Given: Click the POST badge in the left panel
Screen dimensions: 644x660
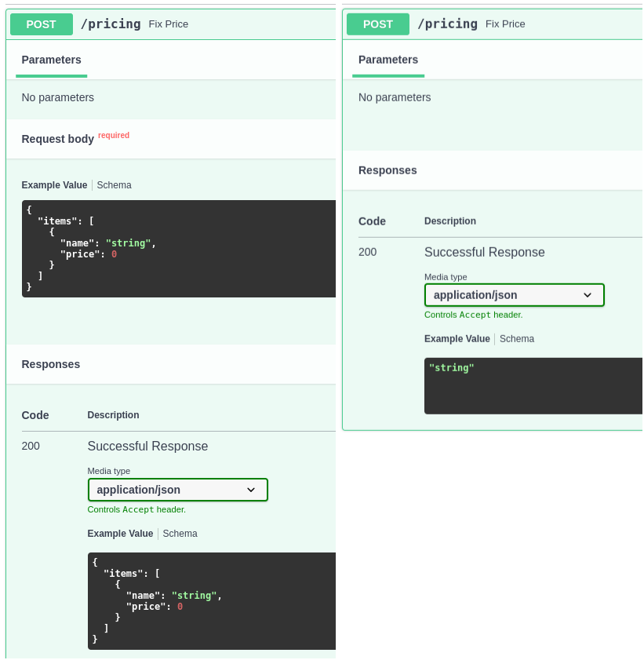Looking at the screenshot, I should click(41, 24).
